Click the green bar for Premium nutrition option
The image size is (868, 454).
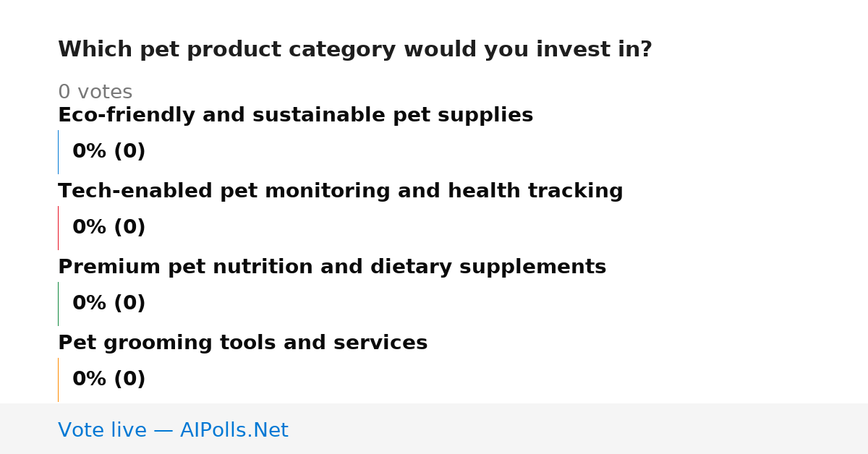pyautogui.click(x=58, y=304)
